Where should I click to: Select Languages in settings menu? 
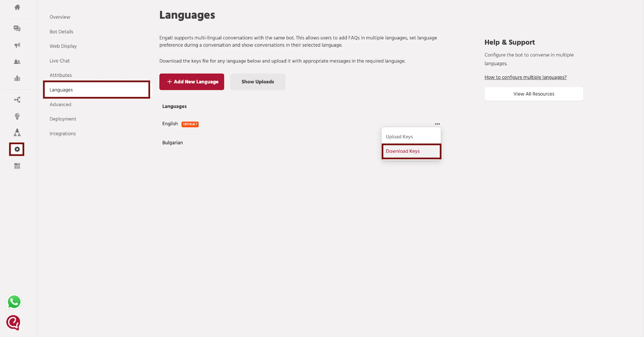click(x=96, y=90)
